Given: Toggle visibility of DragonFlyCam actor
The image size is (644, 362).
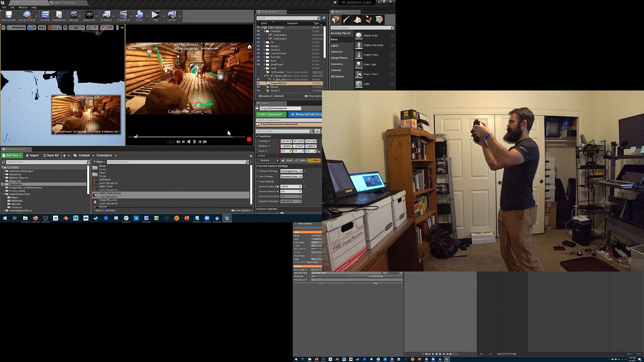Looking at the screenshot, I should click(258, 83).
